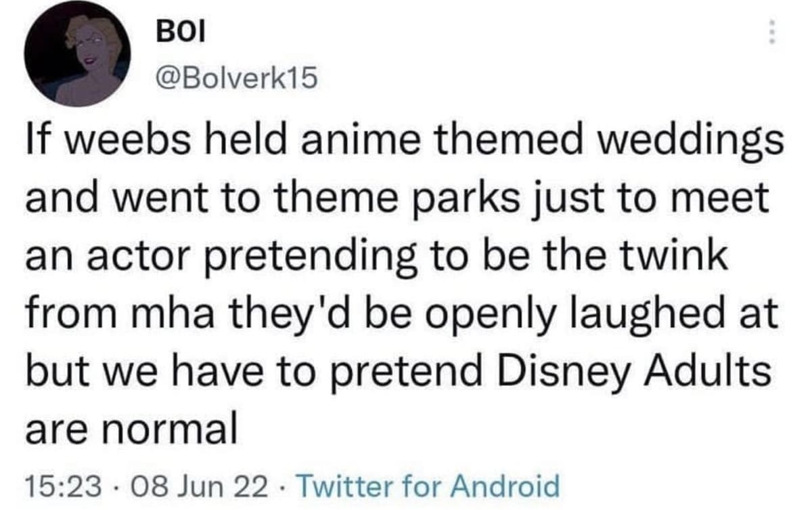Screen dimensions: 812x510
Task: Click the BOI profile avatar picture
Action: click(x=77, y=56)
